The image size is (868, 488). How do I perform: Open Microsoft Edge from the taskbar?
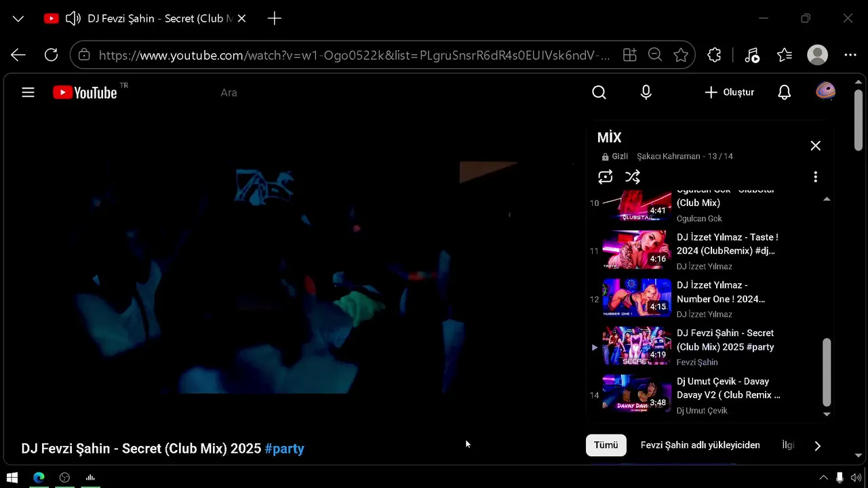[x=39, y=478]
